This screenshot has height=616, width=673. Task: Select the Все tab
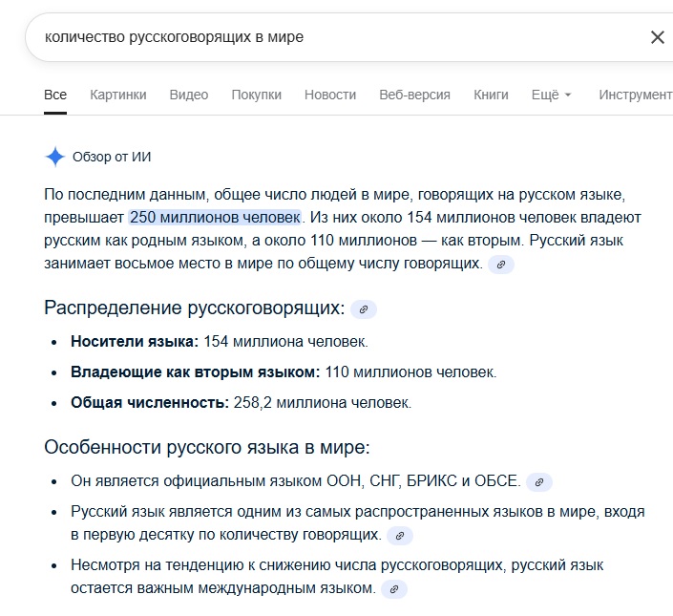[x=55, y=95]
